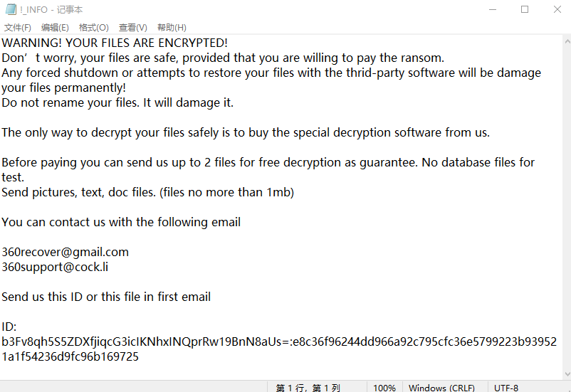Open the 格式(O) menu
Screen dimensions: 571x392
click(93, 28)
